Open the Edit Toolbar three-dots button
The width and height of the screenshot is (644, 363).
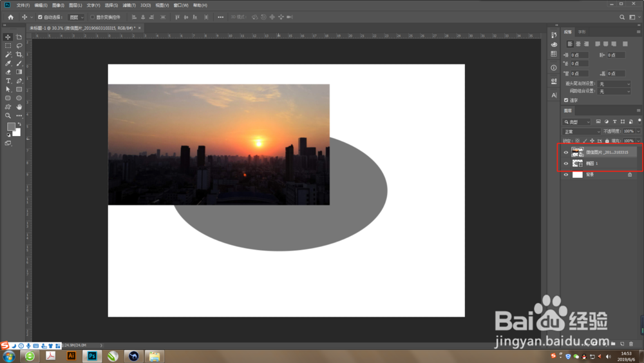tap(19, 115)
